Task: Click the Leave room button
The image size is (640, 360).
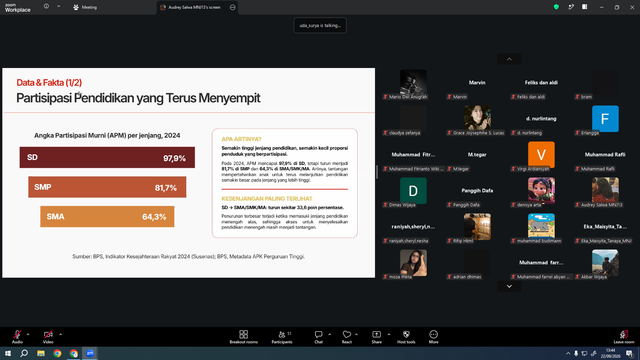Action: point(624,337)
